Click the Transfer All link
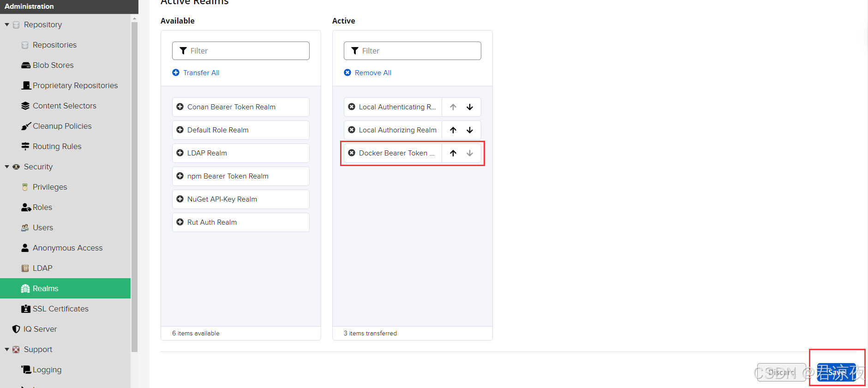 [201, 72]
